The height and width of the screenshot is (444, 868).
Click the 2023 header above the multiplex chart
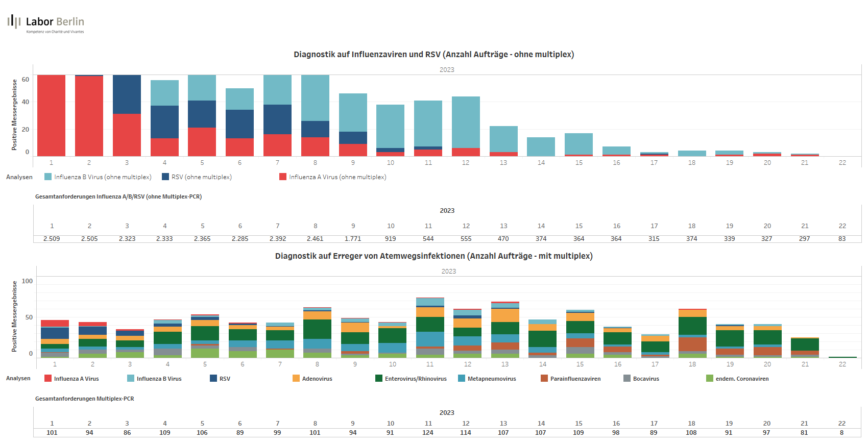pyautogui.click(x=448, y=271)
